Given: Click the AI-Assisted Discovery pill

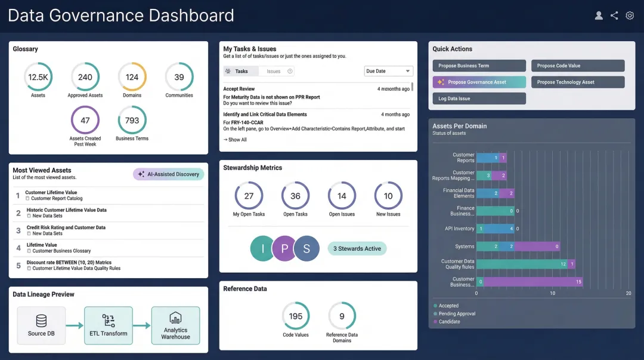Looking at the screenshot, I should click(169, 173).
